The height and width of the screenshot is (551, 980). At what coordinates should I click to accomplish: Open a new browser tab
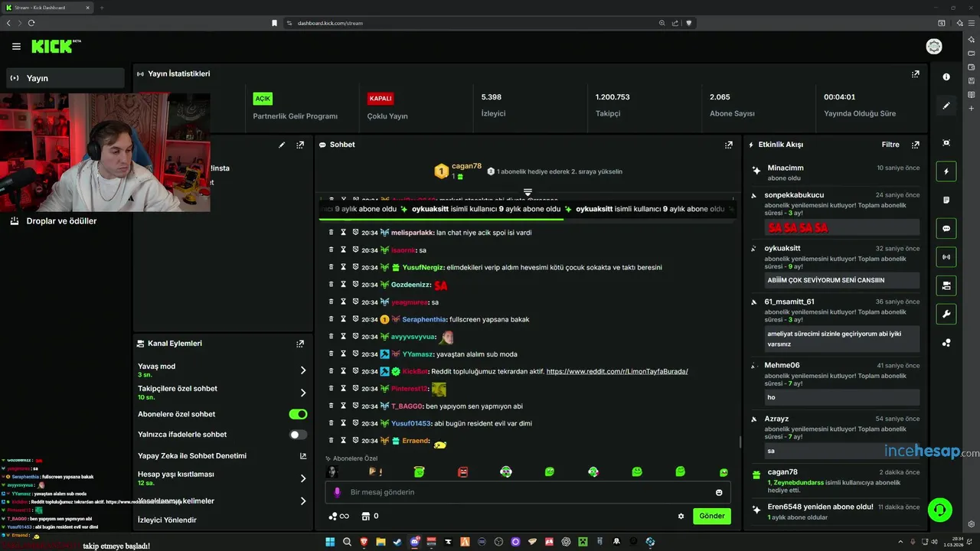pos(102,8)
